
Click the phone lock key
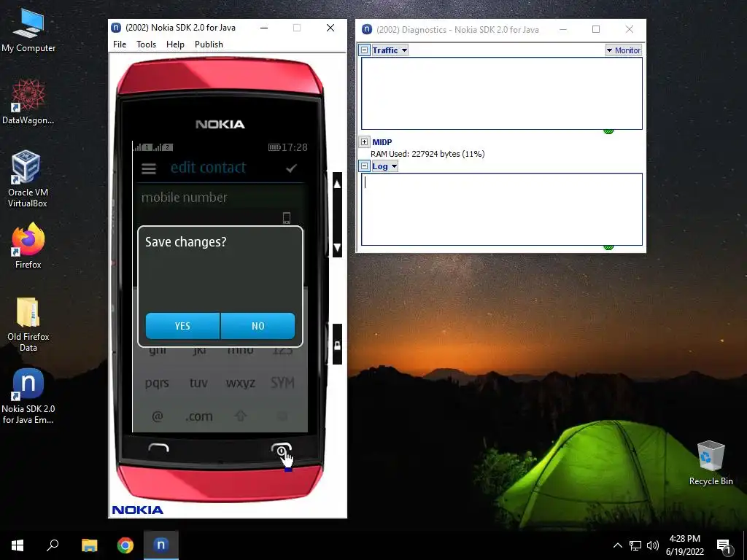[337, 344]
